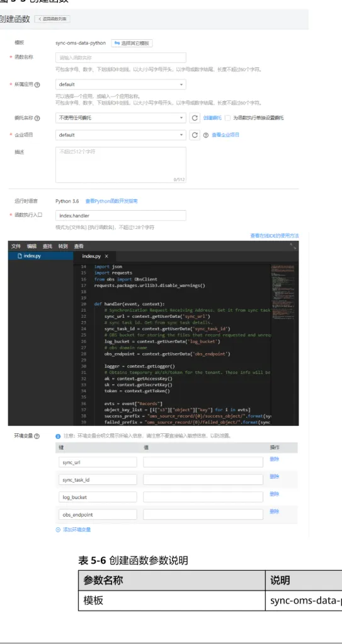
Task: Click question icon before 查看企业项目
Action: tap(206, 135)
